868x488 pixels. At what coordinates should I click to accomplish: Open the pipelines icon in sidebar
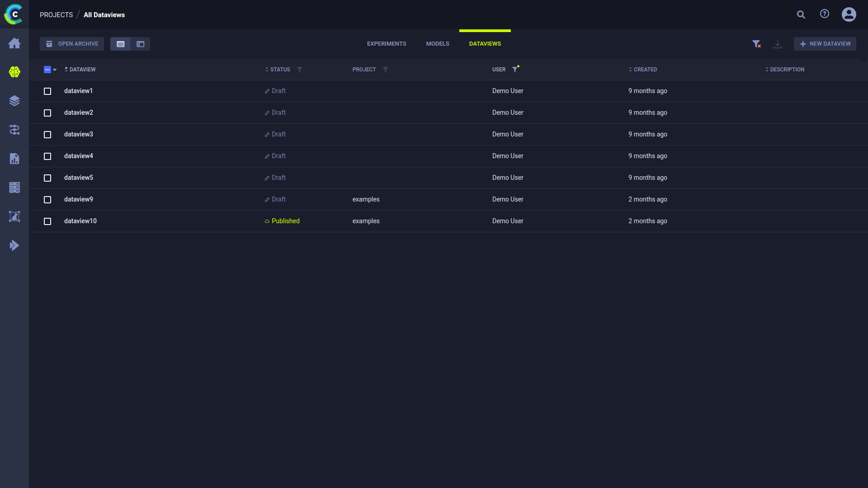[14, 130]
